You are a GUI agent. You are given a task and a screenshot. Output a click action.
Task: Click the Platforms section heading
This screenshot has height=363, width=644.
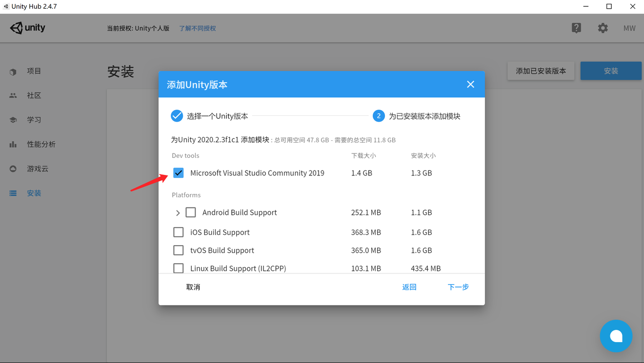pyautogui.click(x=186, y=195)
